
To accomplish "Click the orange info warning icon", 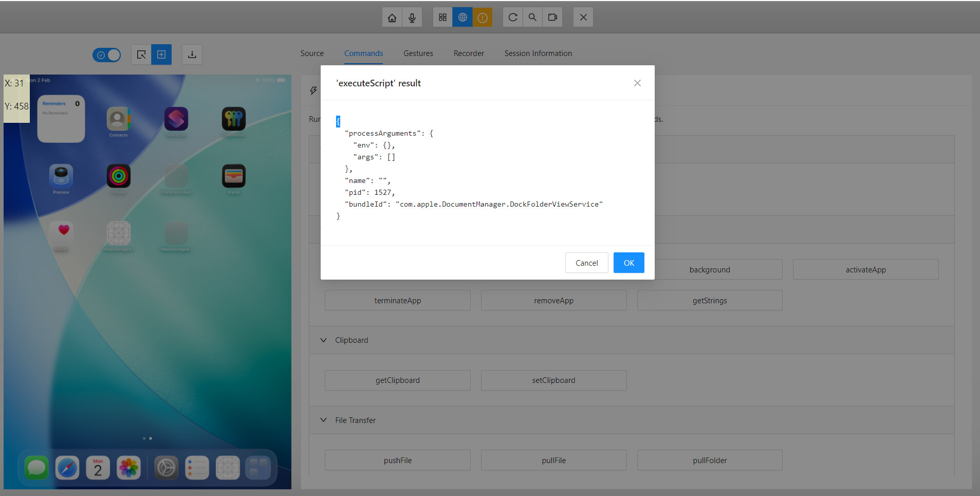I will [482, 17].
